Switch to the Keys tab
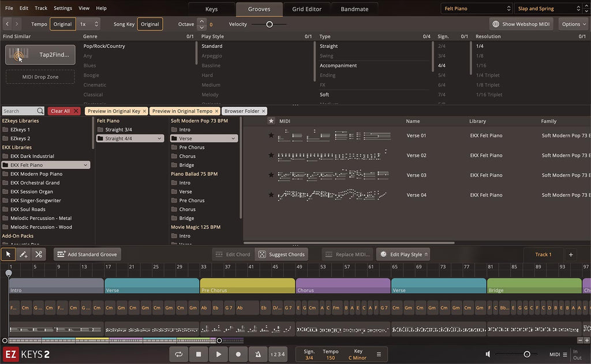 [x=211, y=9]
